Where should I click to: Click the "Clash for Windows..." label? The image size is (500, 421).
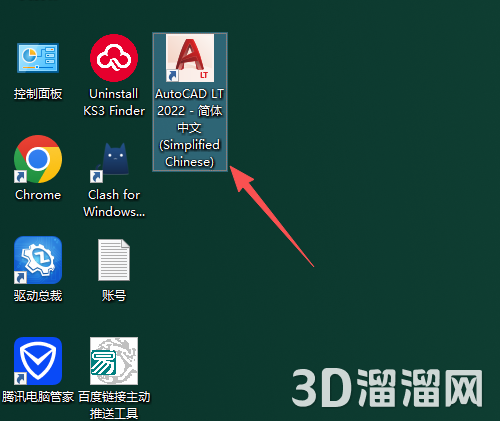pos(114,203)
